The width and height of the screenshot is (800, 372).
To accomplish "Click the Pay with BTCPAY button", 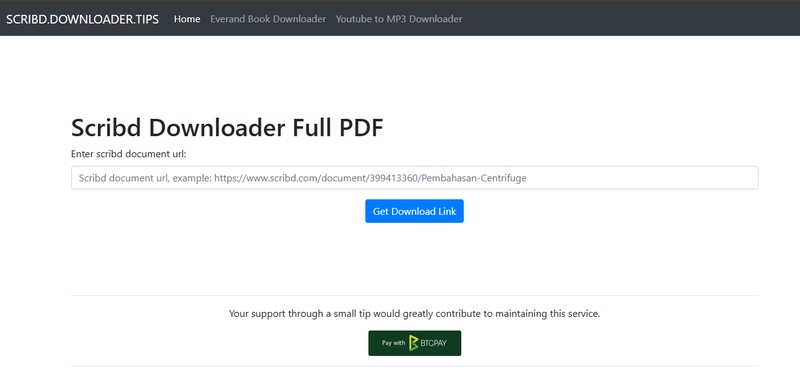I will pos(414,343).
